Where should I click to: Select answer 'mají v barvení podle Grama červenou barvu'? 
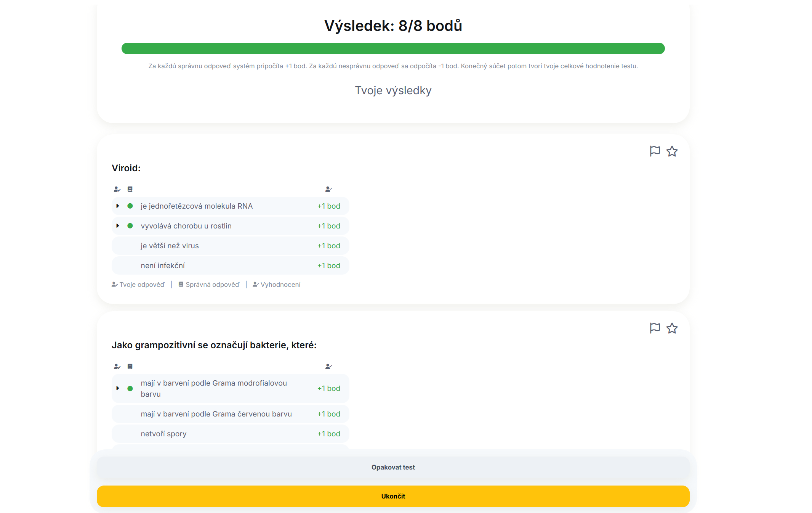coord(230,414)
